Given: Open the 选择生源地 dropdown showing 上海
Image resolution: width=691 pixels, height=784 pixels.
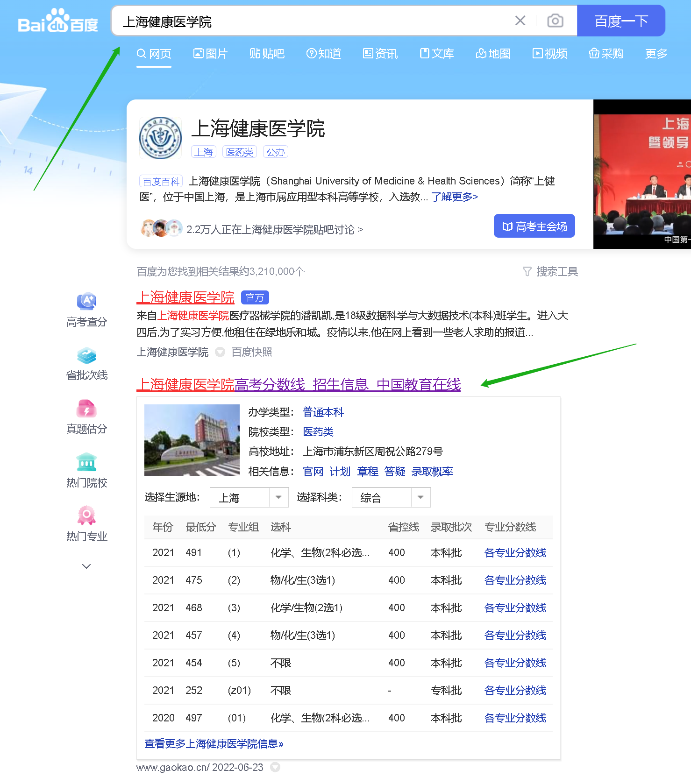Looking at the screenshot, I should tap(249, 498).
